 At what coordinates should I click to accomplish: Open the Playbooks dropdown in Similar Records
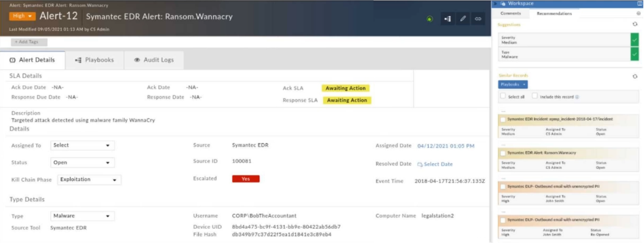(x=514, y=84)
